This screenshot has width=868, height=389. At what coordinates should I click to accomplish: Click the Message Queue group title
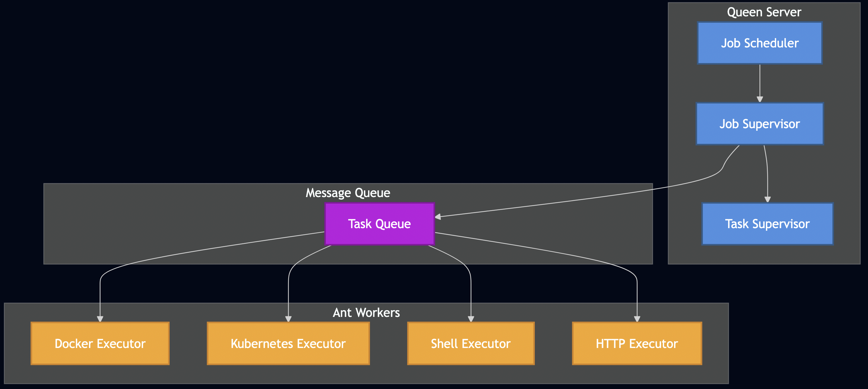pyautogui.click(x=348, y=193)
